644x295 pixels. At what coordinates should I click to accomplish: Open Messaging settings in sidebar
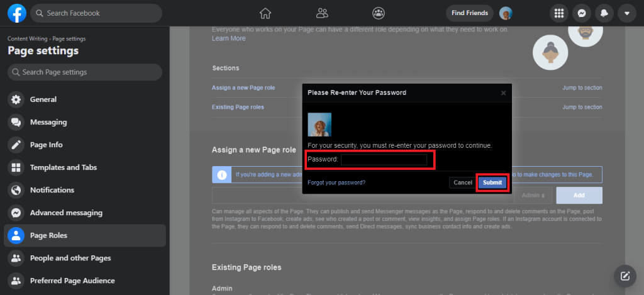pyautogui.click(x=85, y=122)
